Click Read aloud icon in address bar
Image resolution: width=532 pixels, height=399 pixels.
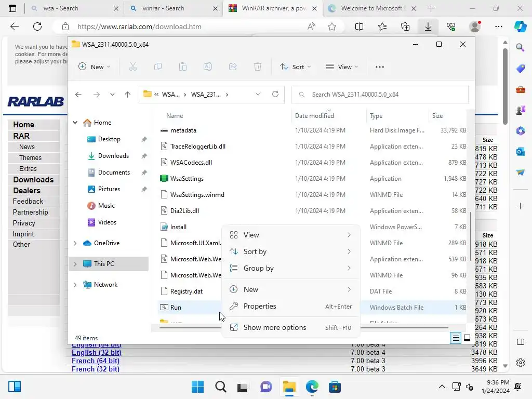[311, 26]
